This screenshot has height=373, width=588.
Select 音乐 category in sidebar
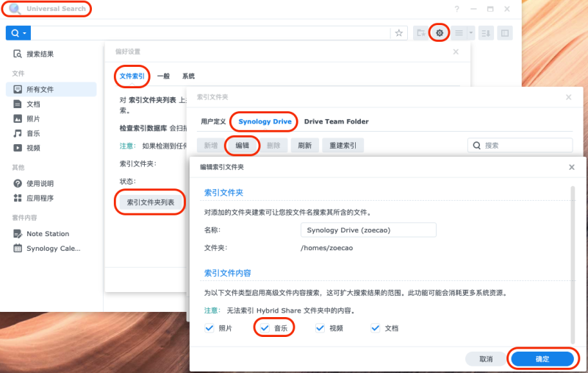[x=51, y=133]
